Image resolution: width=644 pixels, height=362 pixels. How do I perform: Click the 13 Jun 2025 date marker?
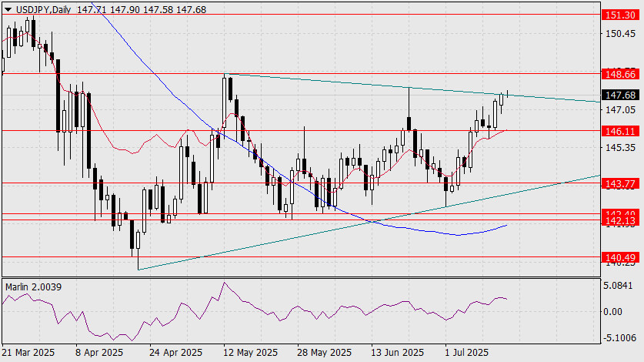click(x=397, y=353)
